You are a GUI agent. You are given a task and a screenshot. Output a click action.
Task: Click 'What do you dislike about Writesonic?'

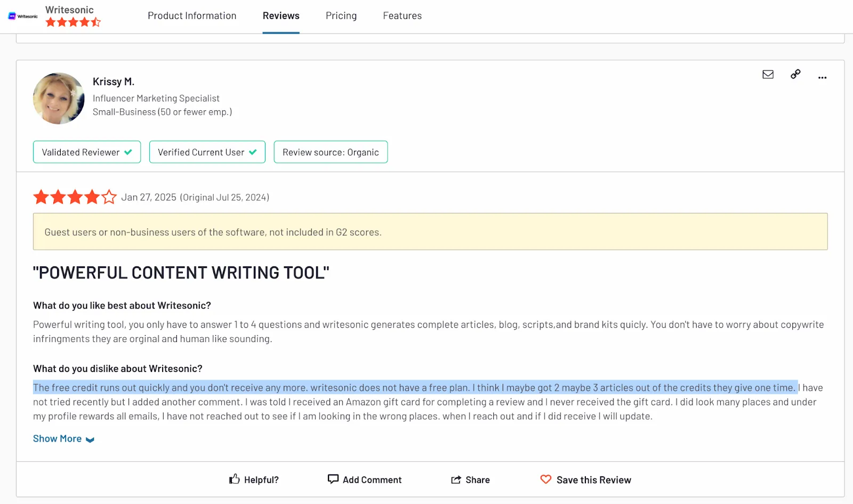tap(118, 369)
